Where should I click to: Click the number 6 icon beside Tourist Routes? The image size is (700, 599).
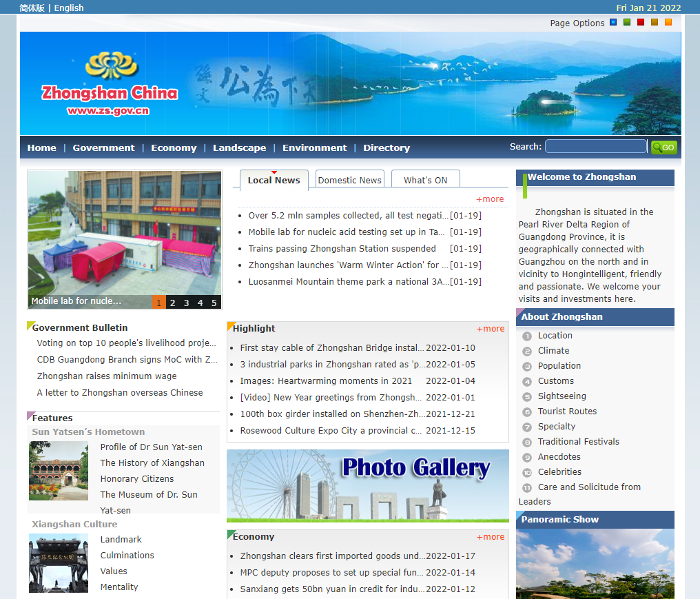click(527, 412)
